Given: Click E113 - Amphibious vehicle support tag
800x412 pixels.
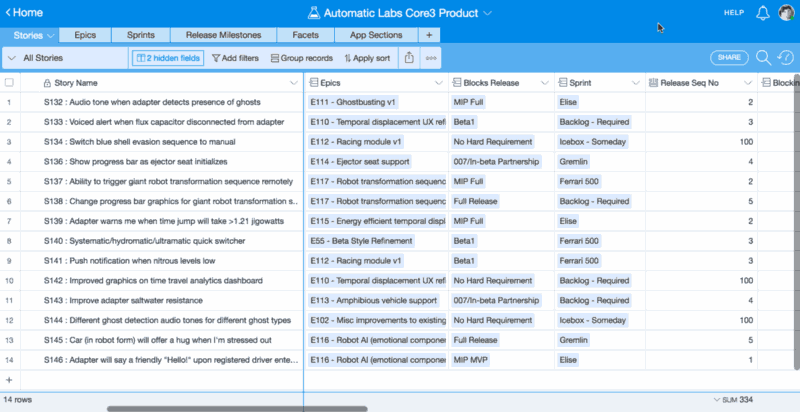Looking at the screenshot, I should (x=373, y=300).
